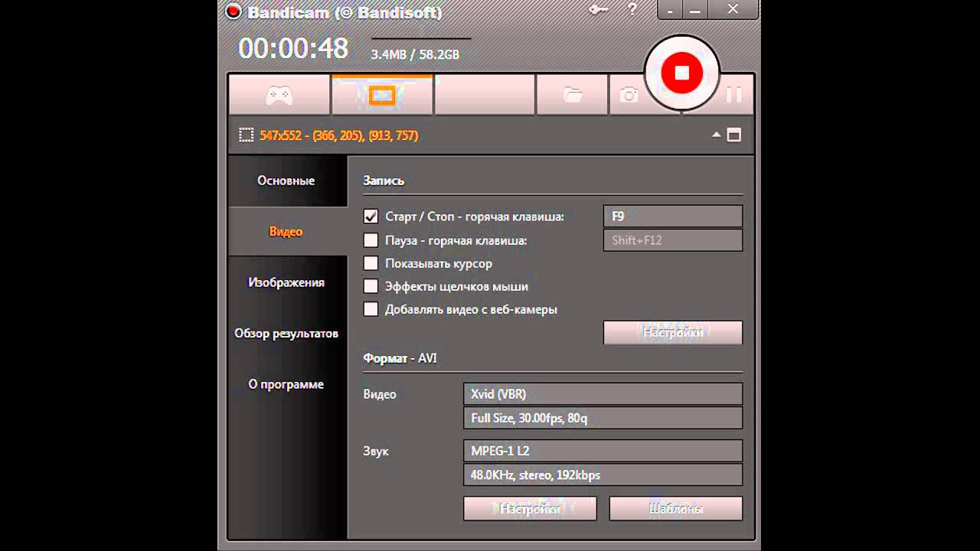Viewport: 980px width, 551px height.
Task: Select Видео sidebar tab
Action: [286, 231]
